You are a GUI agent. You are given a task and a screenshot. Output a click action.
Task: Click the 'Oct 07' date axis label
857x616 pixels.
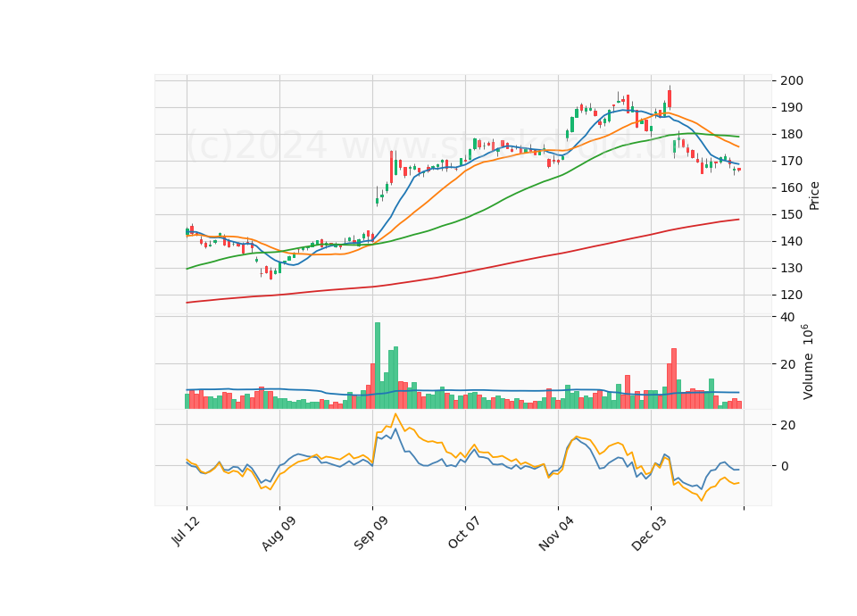click(x=464, y=532)
